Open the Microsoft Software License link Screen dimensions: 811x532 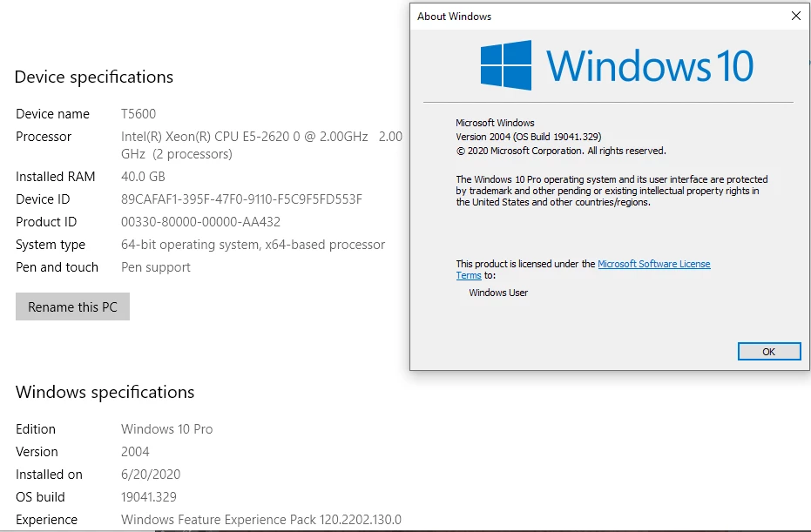point(653,264)
